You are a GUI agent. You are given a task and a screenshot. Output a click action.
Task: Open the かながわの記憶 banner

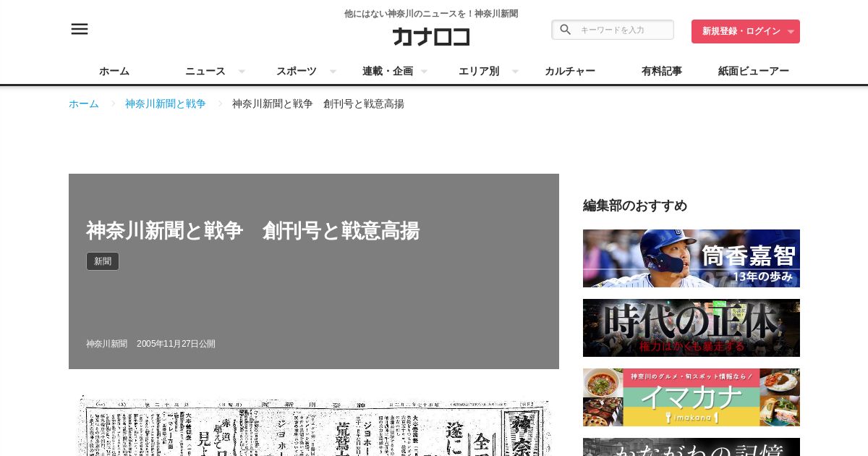(x=692, y=447)
